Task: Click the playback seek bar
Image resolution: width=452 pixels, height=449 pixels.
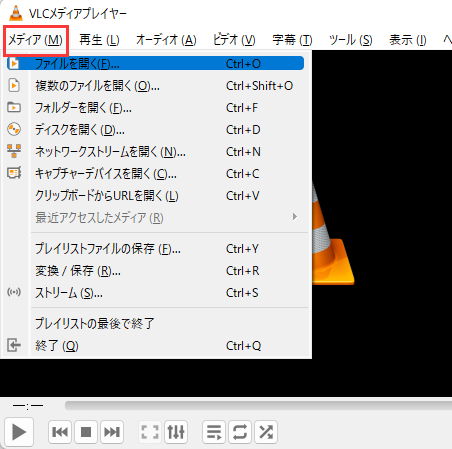Action: click(x=258, y=405)
